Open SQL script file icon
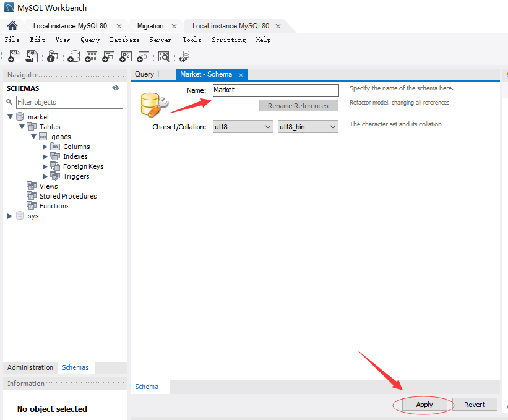 tap(32, 56)
